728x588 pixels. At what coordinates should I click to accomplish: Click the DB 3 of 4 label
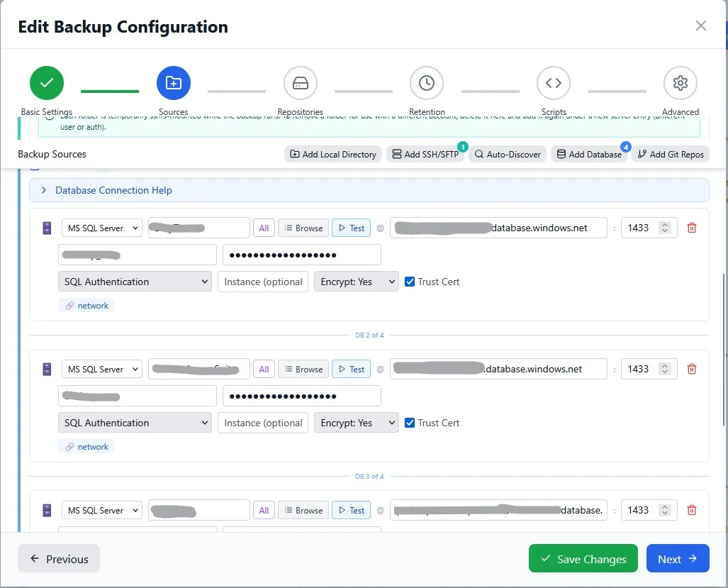click(369, 477)
